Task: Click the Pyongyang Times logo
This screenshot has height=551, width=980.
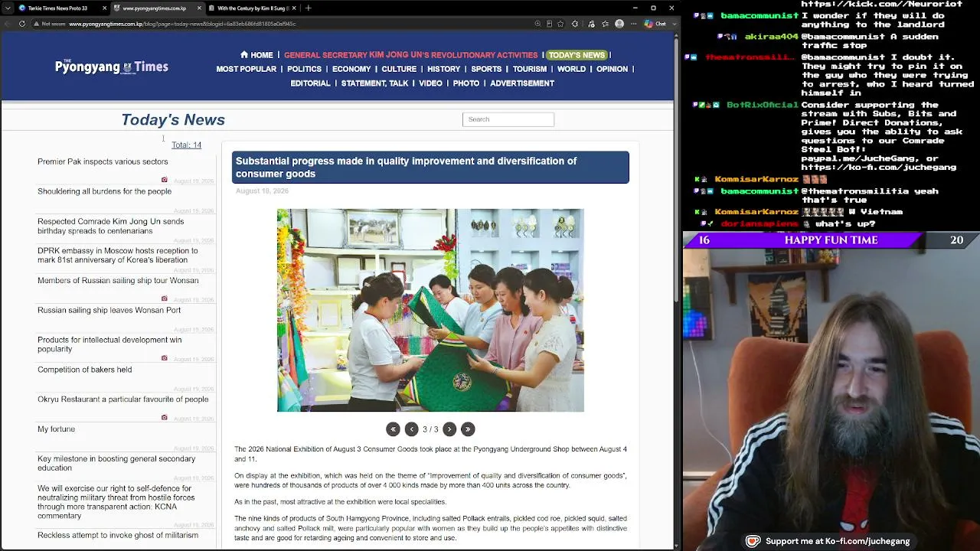Action: pyautogui.click(x=112, y=67)
